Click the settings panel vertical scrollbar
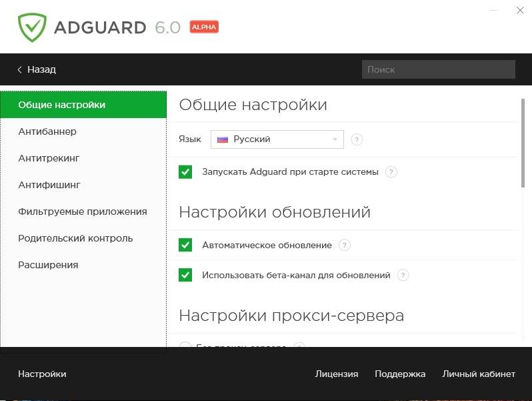Screen dimensions: 532x401 pos(523,143)
